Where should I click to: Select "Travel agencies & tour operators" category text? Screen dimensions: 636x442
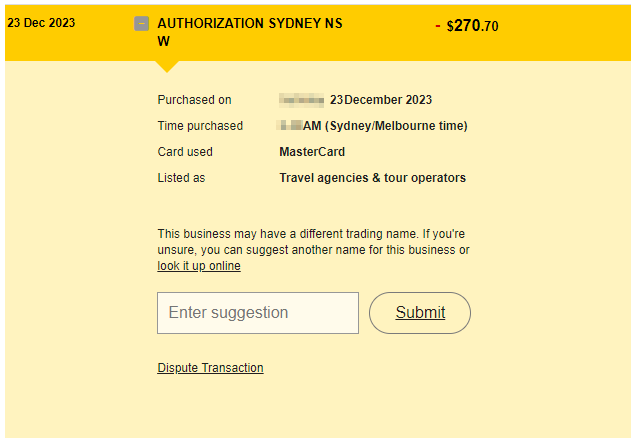pyautogui.click(x=372, y=178)
